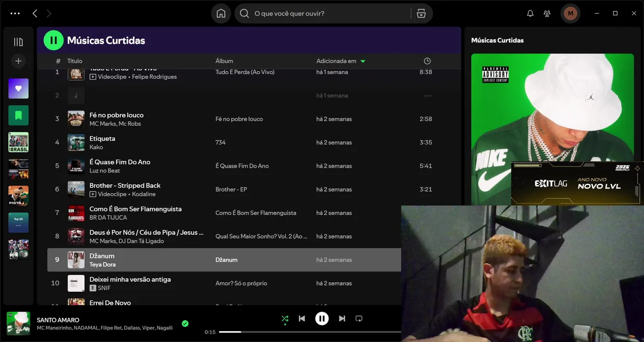Select track Como É Bom Ser Flamenguista
The width and height of the screenshot is (644, 342).
tap(135, 209)
